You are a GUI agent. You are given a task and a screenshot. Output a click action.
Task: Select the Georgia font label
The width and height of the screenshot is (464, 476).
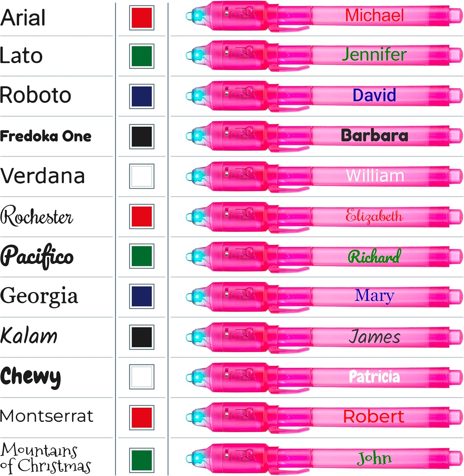pyautogui.click(x=39, y=296)
